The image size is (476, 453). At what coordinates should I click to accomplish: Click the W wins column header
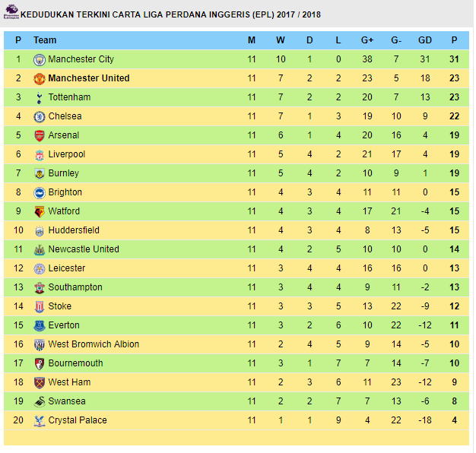click(281, 40)
